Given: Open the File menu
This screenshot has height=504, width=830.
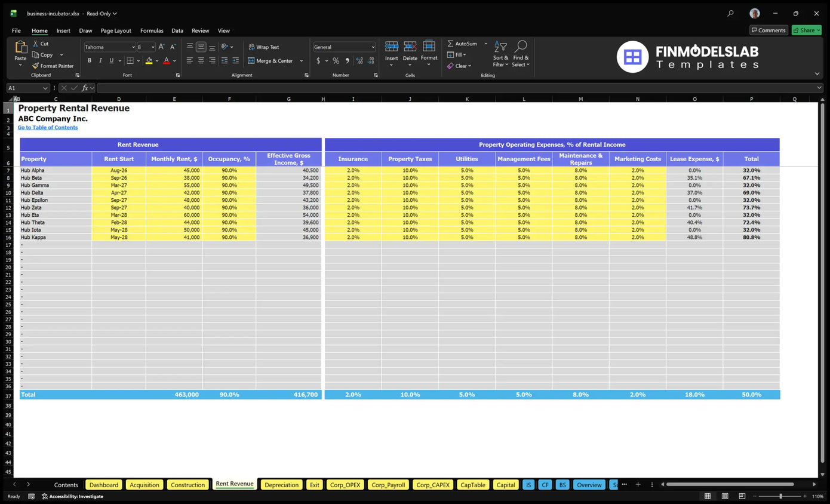Looking at the screenshot, I should click(16, 30).
